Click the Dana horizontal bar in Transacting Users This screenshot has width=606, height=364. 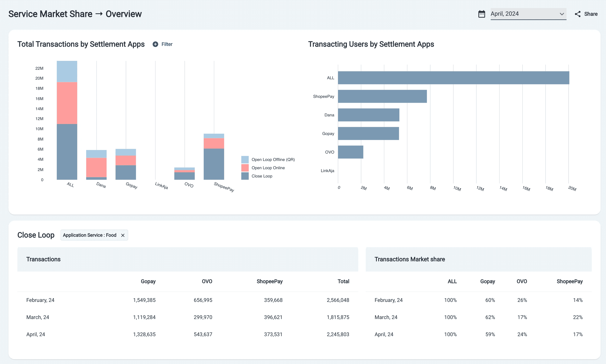[369, 115]
